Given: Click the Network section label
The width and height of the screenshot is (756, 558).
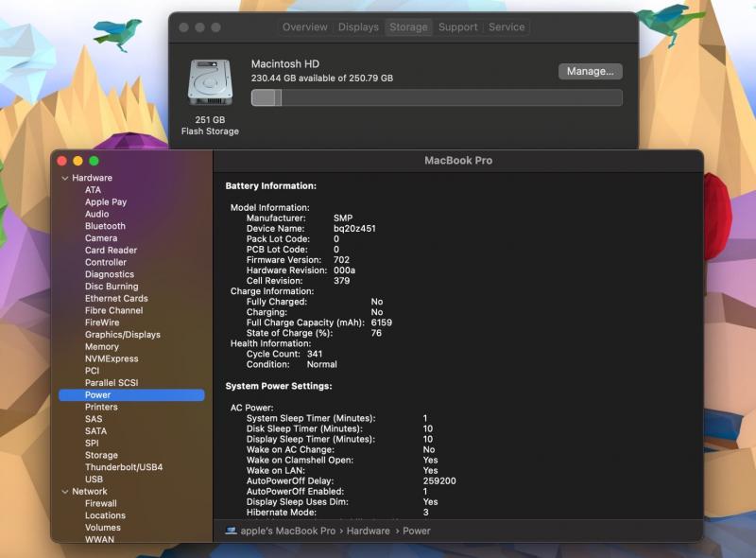Looking at the screenshot, I should pos(90,492).
